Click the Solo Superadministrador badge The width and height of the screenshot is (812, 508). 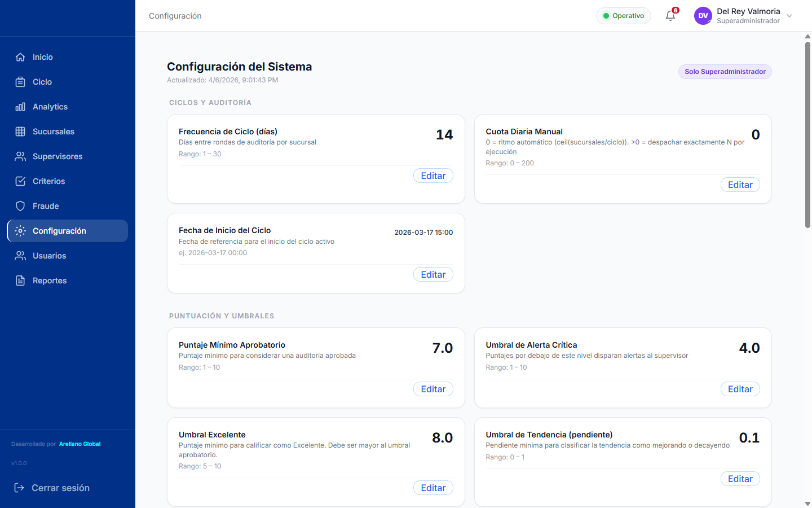coord(725,72)
